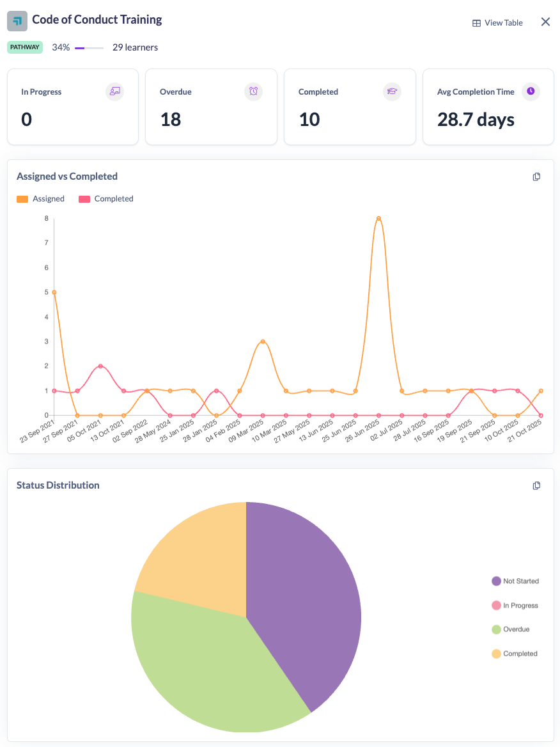Viewport: 560px width, 747px height.
Task: Open the View Table view
Action: click(x=497, y=22)
